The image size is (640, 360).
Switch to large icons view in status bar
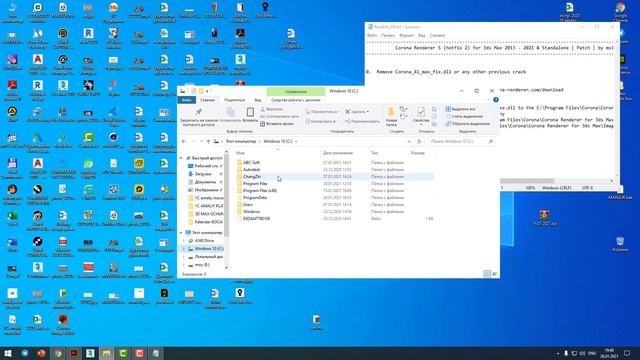click(494, 274)
